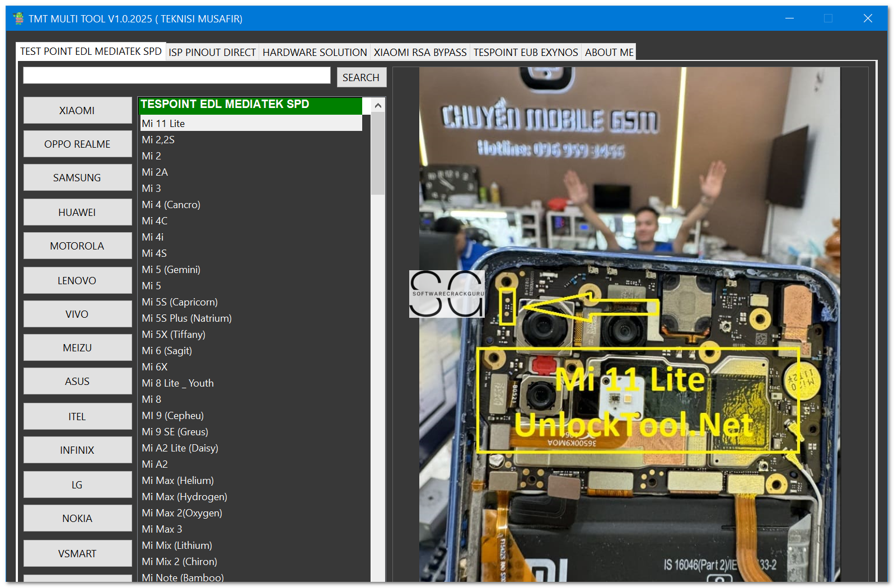The width and height of the screenshot is (894, 588).
Task: Select 'Mi 5X (Tiffany)' in the list
Action: pos(251,334)
